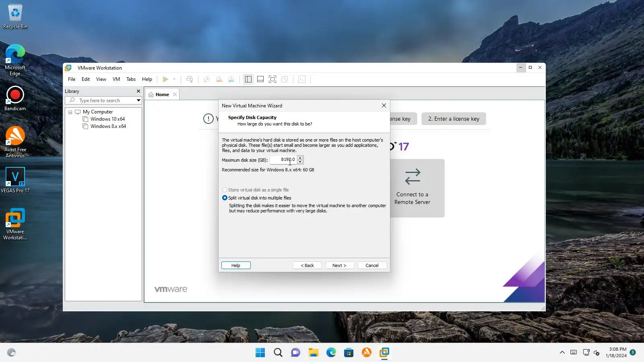Click the console view toolbar icon
Viewport: 644px width, 362px height.
point(302,79)
